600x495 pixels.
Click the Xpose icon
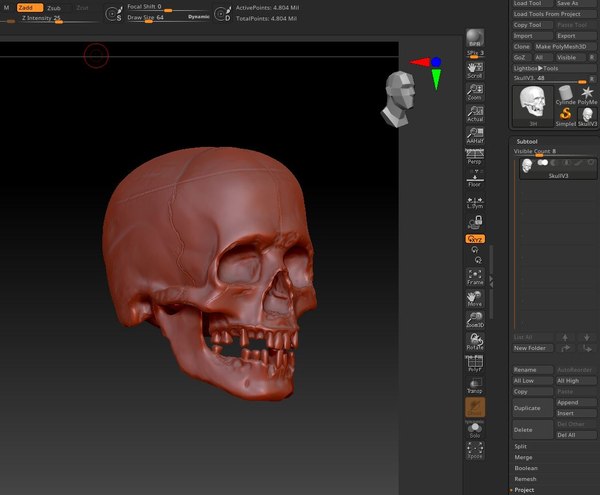475,451
